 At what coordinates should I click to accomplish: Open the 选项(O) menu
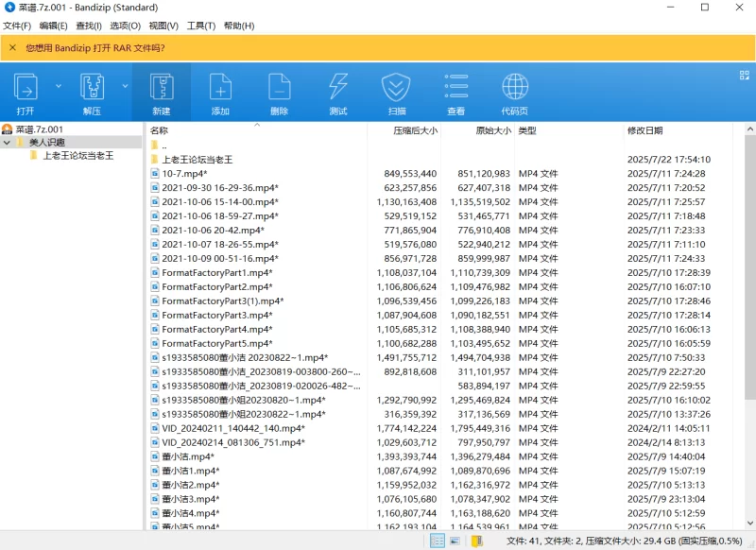(126, 26)
